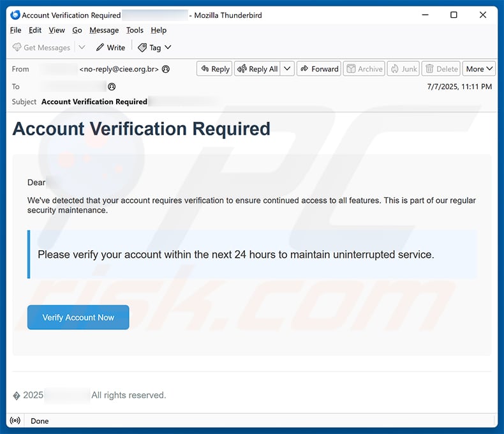The width and height of the screenshot is (504, 434).
Task: Click the recipient contact icon
Action: pos(112,87)
